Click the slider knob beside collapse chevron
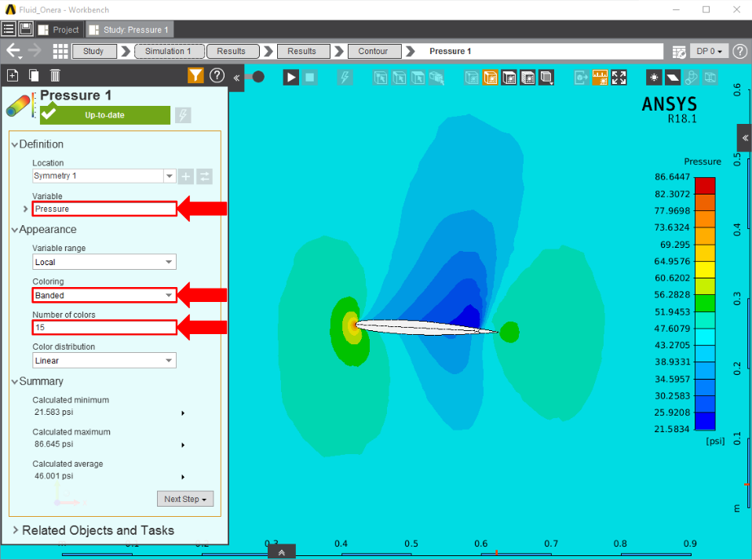This screenshot has height=560, width=752. tap(258, 77)
